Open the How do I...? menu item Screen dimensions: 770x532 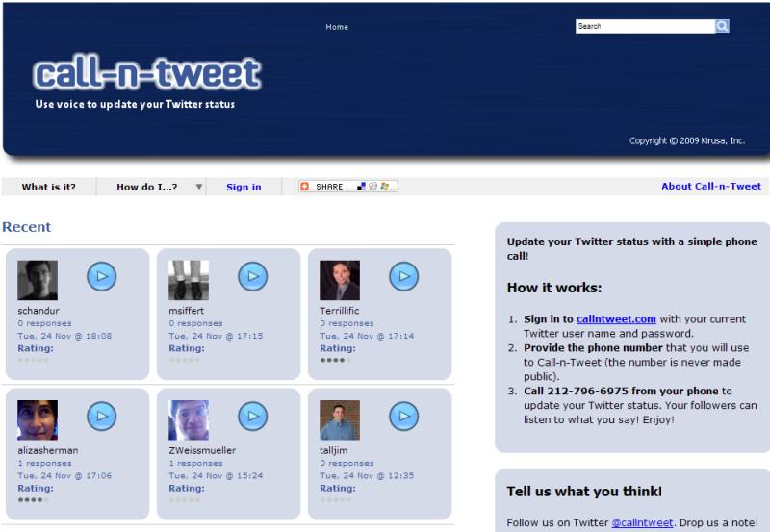[147, 187]
